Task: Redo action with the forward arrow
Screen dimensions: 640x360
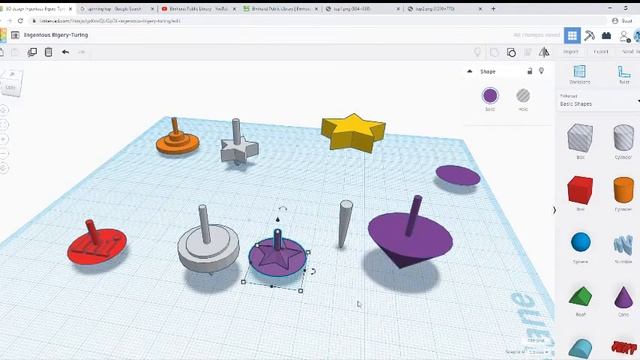Action: pyautogui.click(x=82, y=52)
